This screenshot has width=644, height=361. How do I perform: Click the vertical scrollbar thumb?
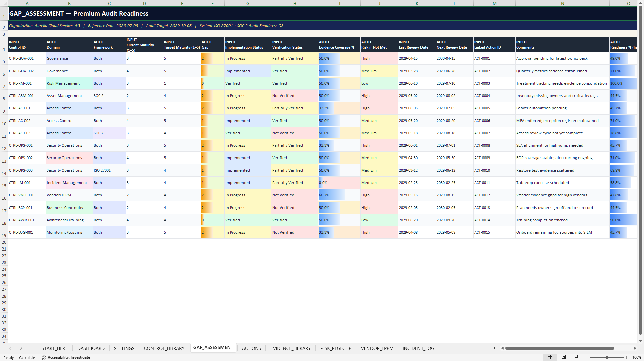point(641,170)
